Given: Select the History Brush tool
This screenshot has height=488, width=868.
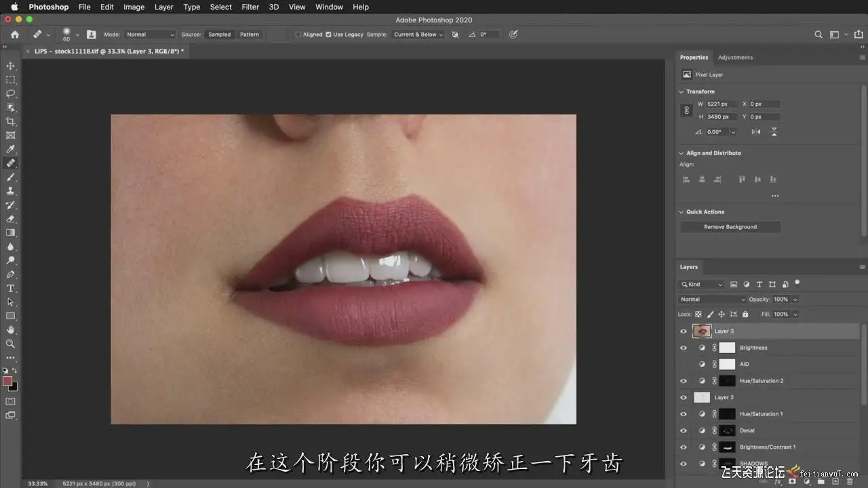Looking at the screenshot, I should [x=11, y=205].
